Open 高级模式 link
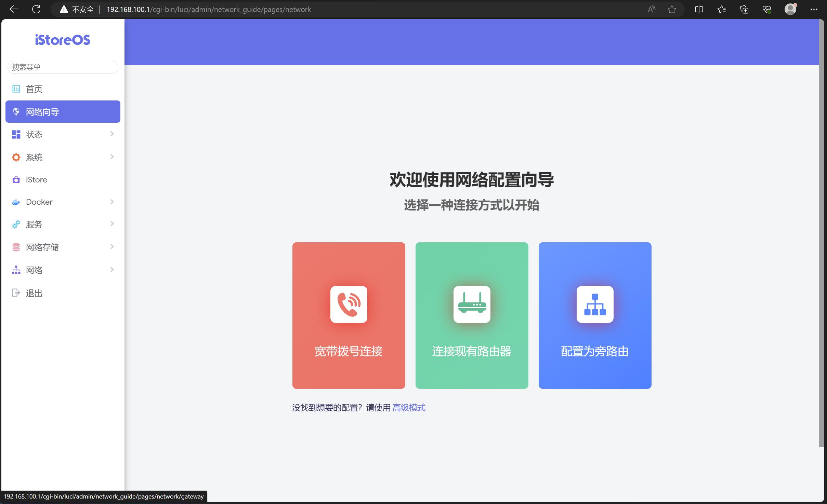This screenshot has width=827, height=504. coord(409,407)
